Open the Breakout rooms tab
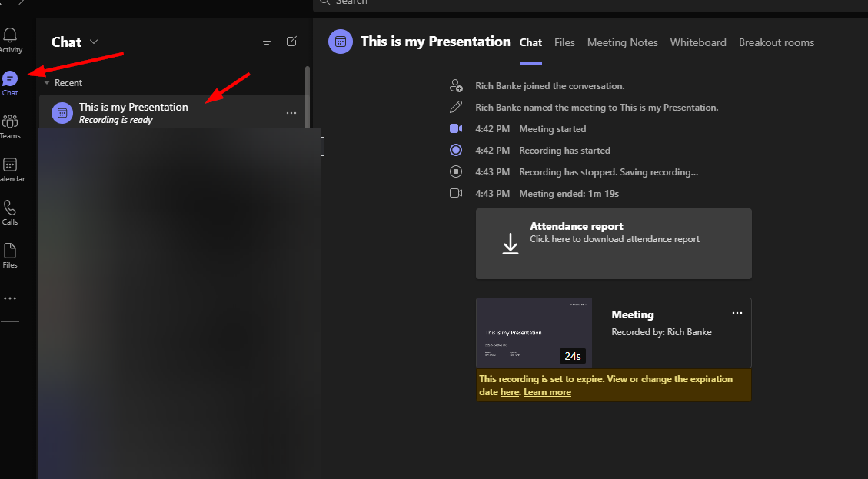Viewport: 868px width, 479px height. click(776, 42)
